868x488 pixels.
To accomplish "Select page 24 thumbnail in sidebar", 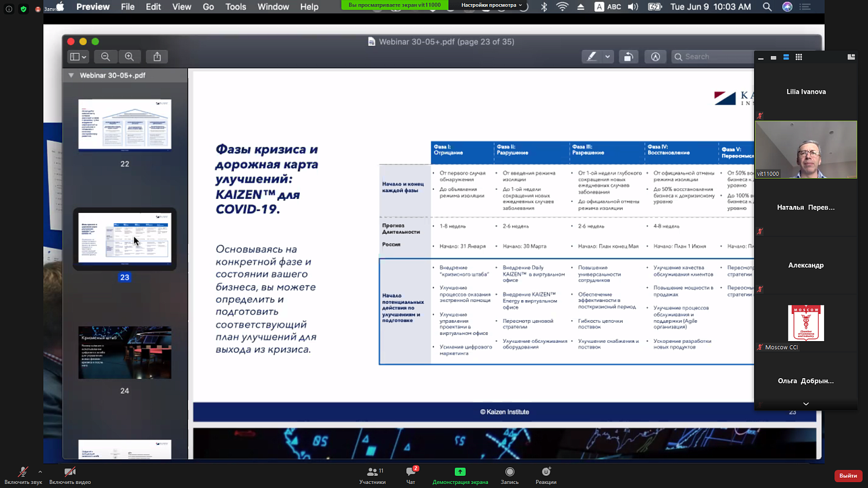I will coord(125,353).
